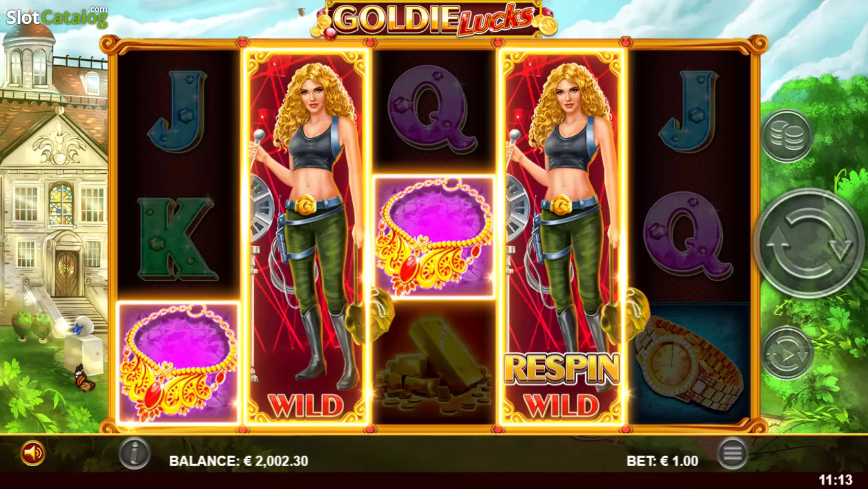
Task: Select the Wild Goldie on the second reel
Action: (307, 237)
